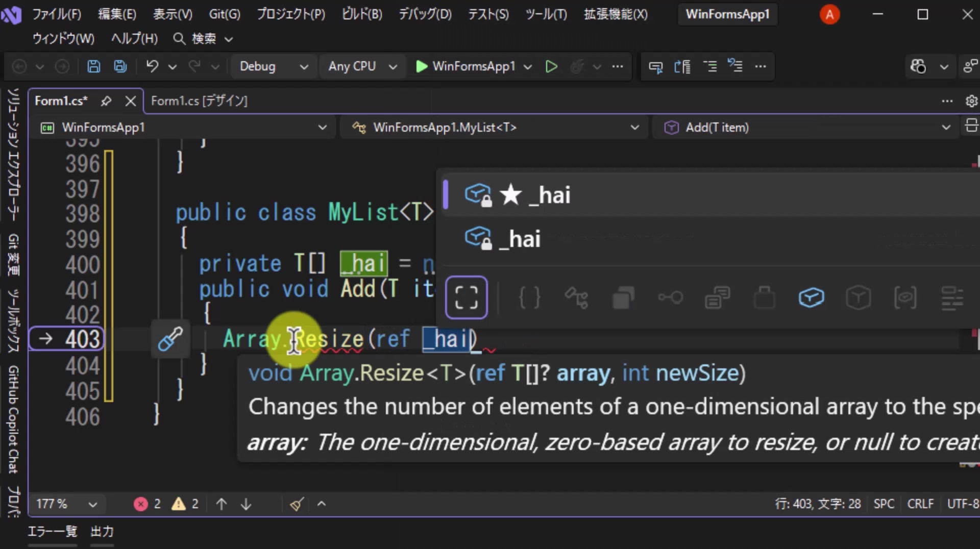The width and height of the screenshot is (980, 549).
Task: Click the Hot Reload flame icon
Action: pos(577,66)
